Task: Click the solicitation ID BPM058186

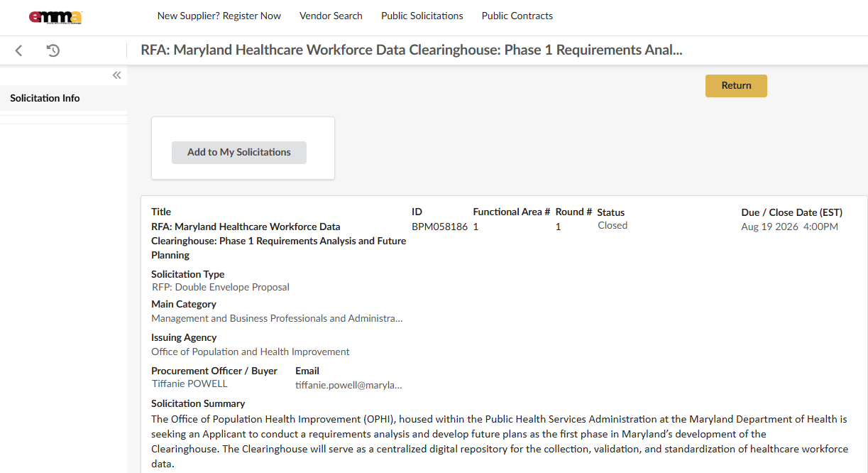Action: point(439,227)
